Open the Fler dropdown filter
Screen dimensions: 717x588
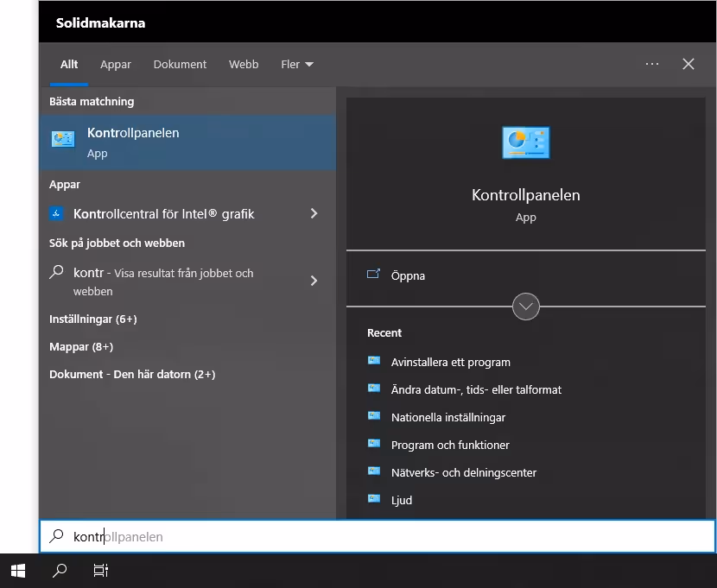pos(297,65)
